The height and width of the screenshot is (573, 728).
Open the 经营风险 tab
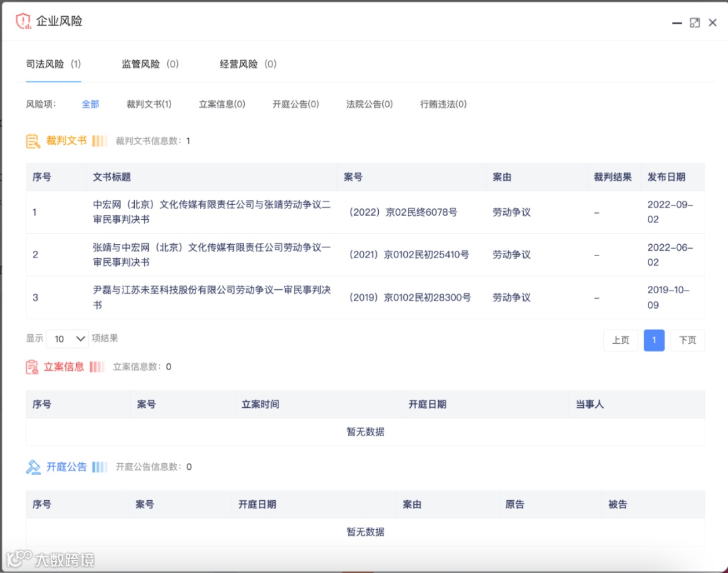pos(248,64)
